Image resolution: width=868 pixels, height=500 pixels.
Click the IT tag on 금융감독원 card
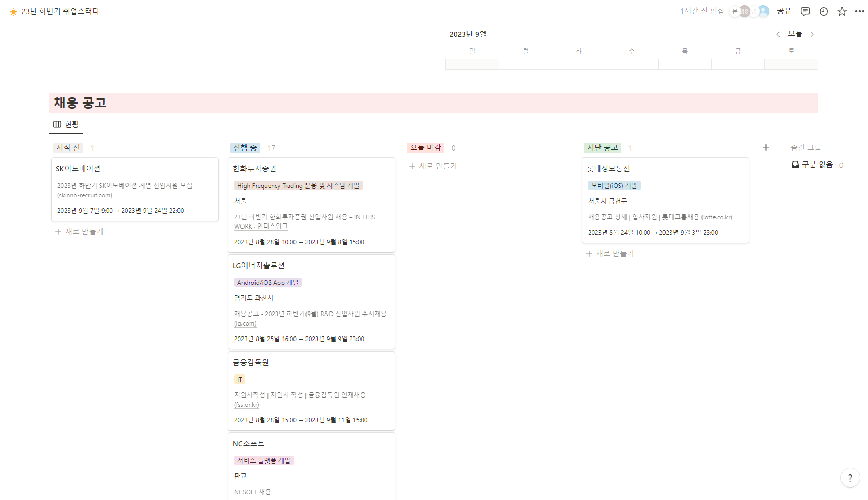point(239,380)
